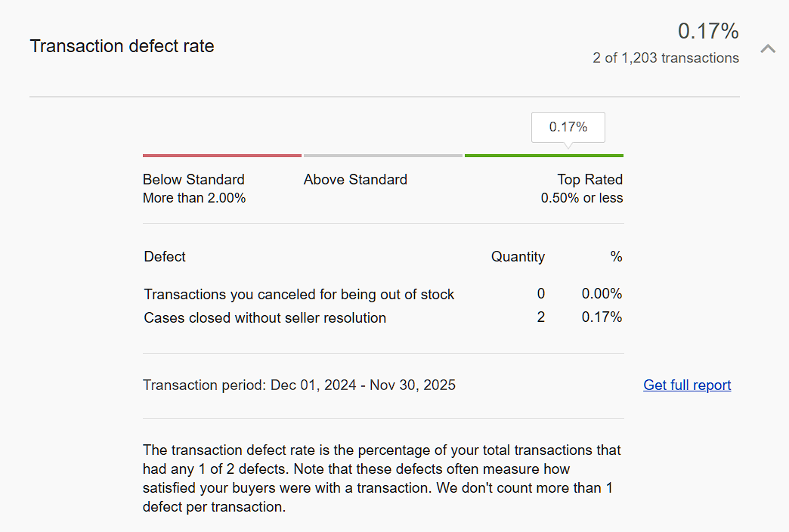Click the Quantity column header
This screenshot has width=789, height=532.
pos(518,257)
